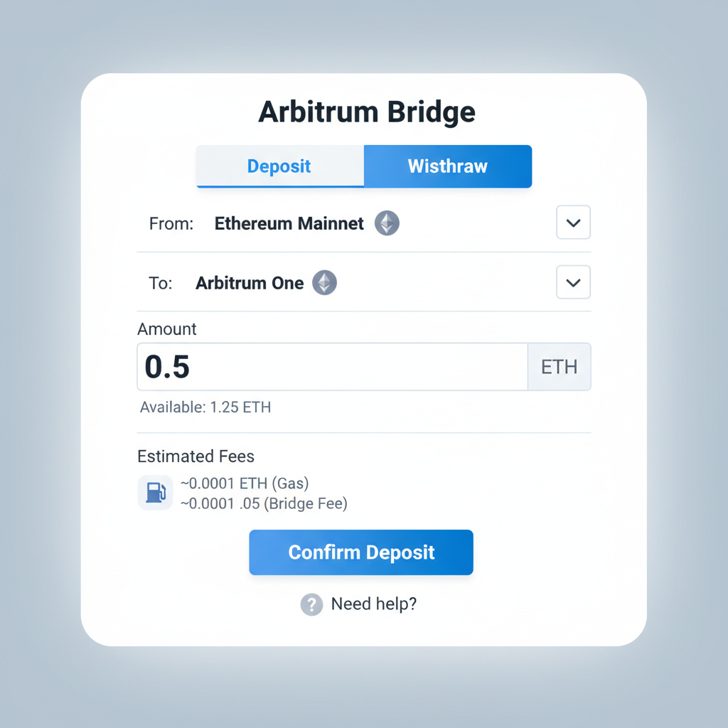Image resolution: width=728 pixels, height=728 pixels.
Task: Open the Need help? link
Action: [375, 604]
